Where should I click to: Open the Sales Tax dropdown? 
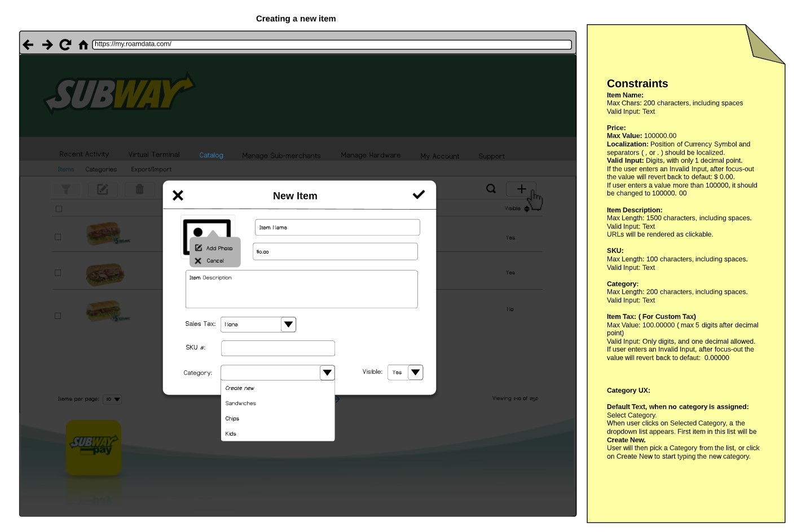coord(258,324)
